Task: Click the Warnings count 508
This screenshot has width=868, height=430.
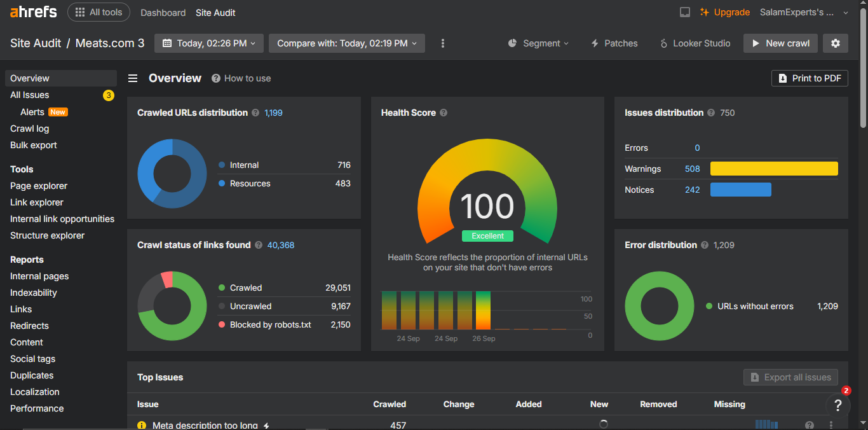Action: pyautogui.click(x=693, y=169)
